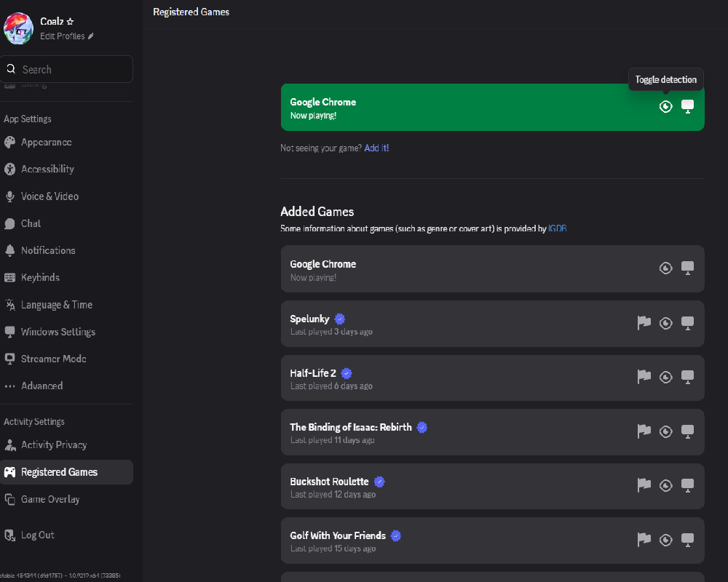Toggle overlay icon in green Now playing banner
Screen dimensions: 728x582
point(687,107)
